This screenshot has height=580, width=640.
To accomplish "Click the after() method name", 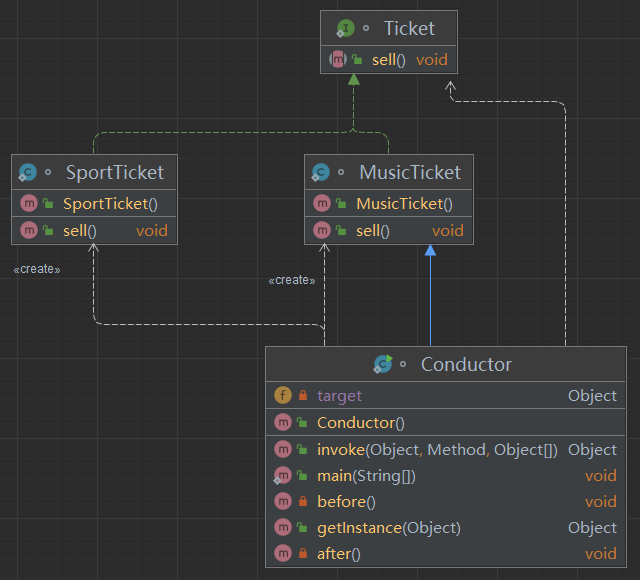I will [x=339, y=554].
